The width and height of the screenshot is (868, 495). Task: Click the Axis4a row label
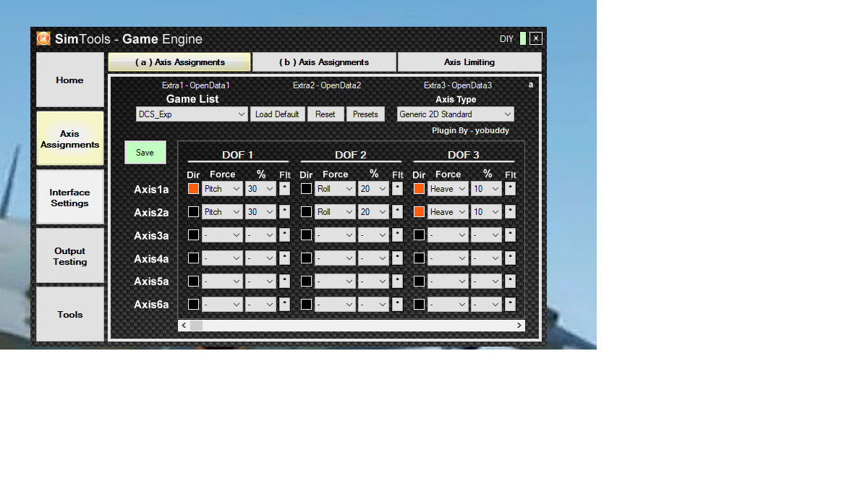[x=151, y=258]
